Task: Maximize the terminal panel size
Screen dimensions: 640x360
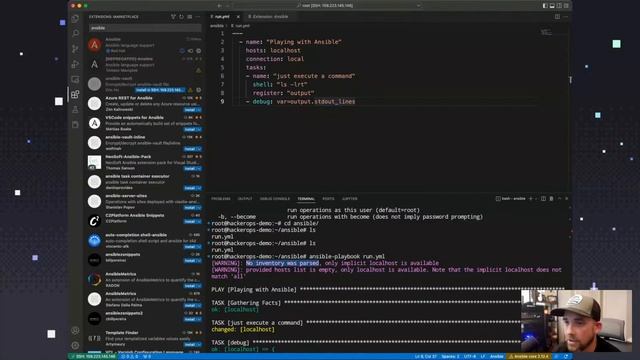Action: click(x=560, y=199)
